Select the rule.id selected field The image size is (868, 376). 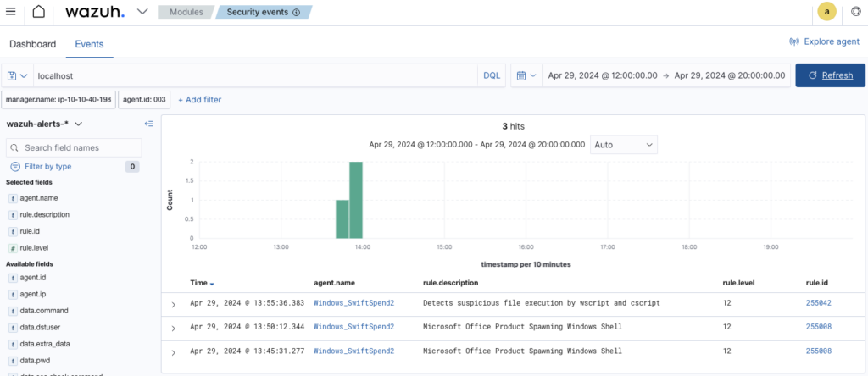[x=30, y=231]
